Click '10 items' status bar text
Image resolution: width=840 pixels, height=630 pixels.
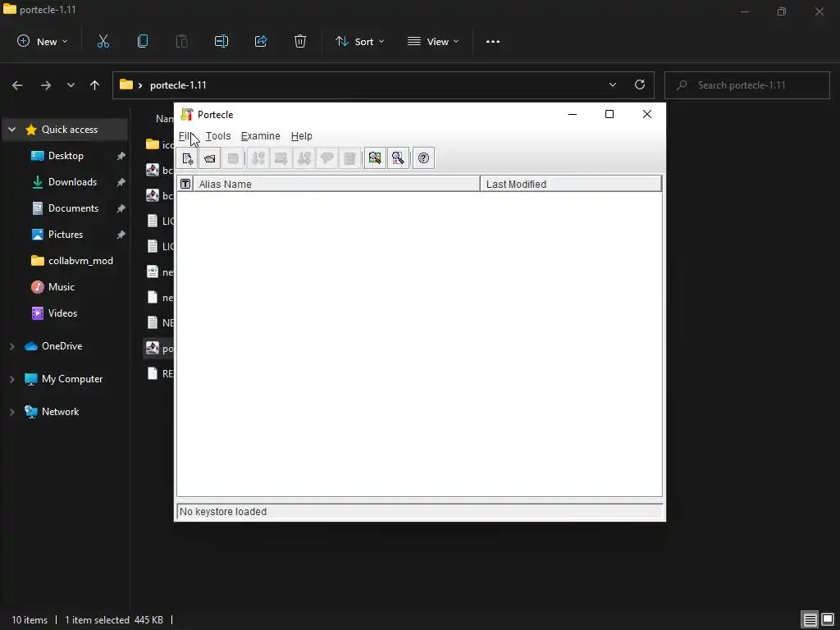coord(30,620)
